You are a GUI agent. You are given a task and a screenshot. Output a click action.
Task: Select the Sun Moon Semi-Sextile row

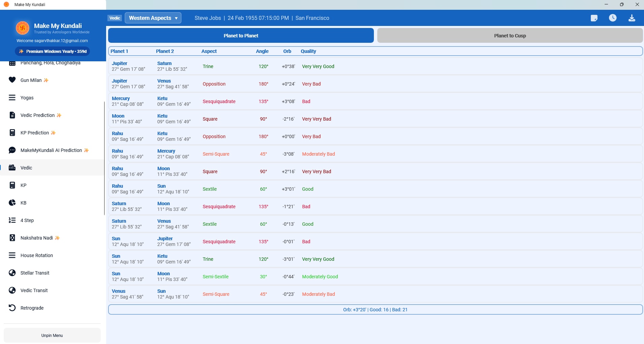click(375, 276)
